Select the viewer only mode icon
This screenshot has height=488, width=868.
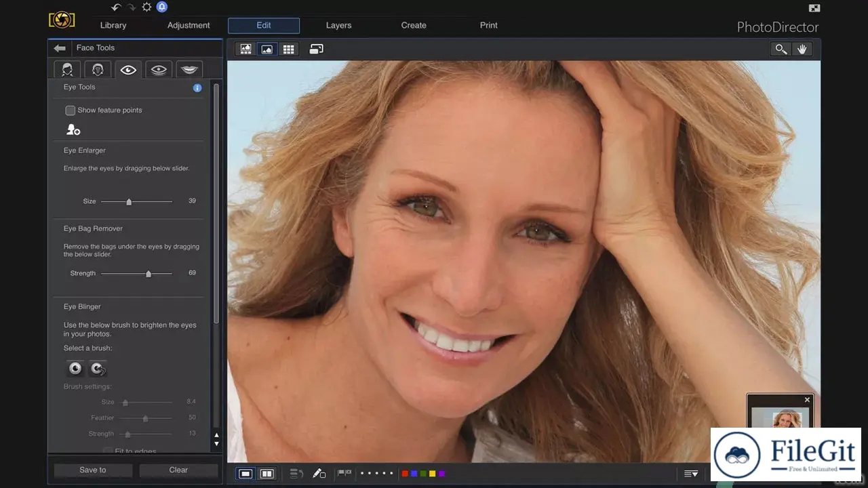267,49
